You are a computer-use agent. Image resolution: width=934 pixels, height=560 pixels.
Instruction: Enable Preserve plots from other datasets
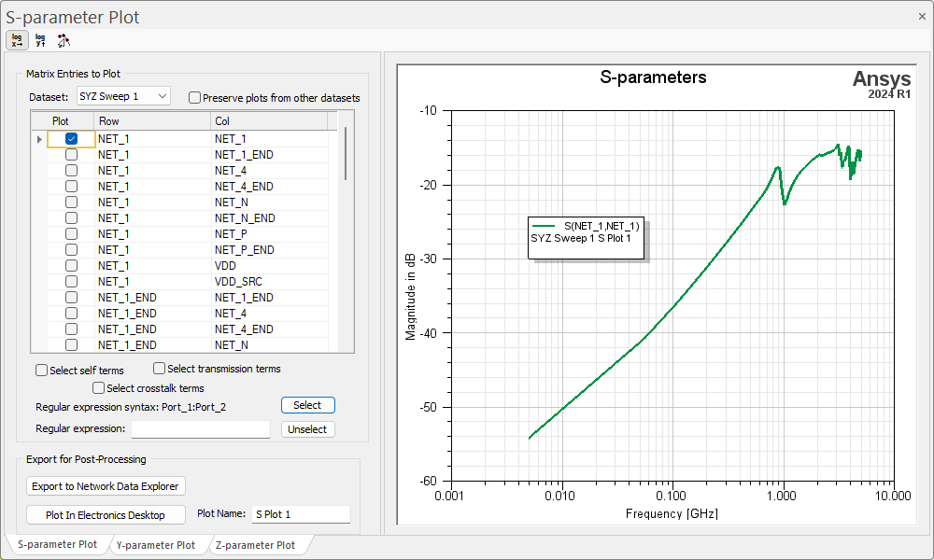point(194,98)
